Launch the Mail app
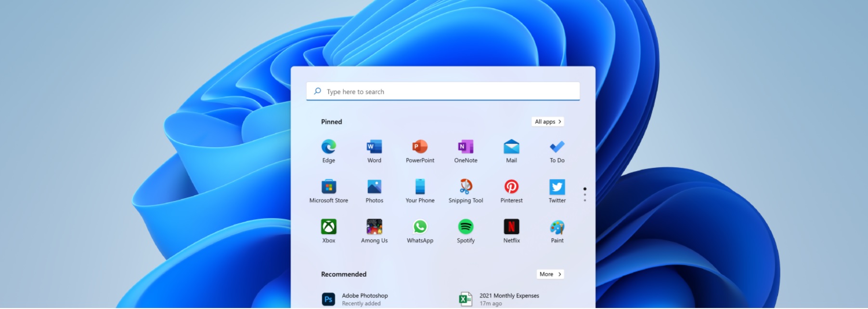Screen dimensions: 868x309 point(511,151)
